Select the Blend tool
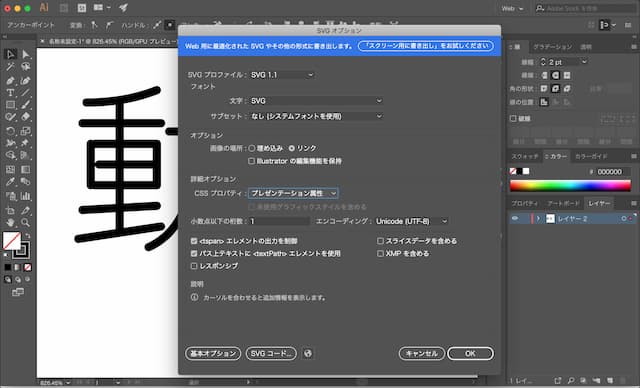 26,182
